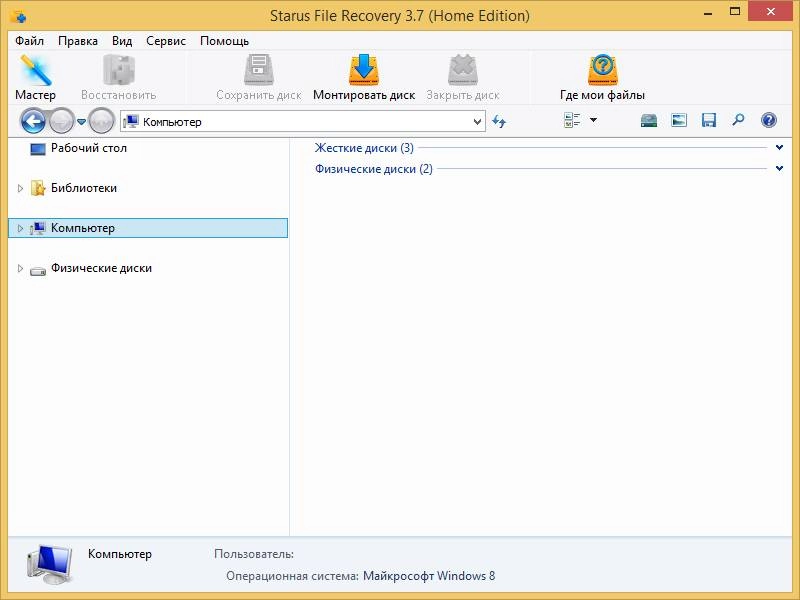Select Рабочий стол in tree

click(88, 148)
